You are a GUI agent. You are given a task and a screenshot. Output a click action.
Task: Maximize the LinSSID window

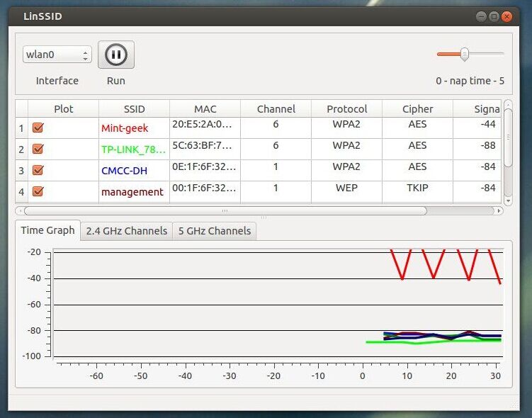(494, 16)
